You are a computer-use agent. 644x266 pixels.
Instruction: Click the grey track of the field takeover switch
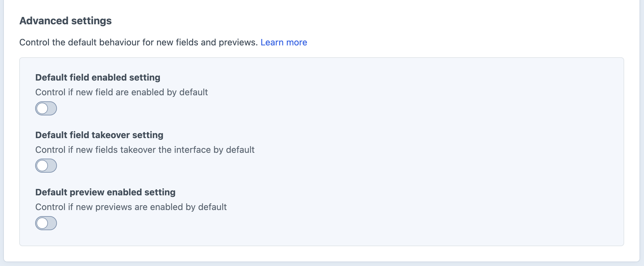click(x=52, y=166)
